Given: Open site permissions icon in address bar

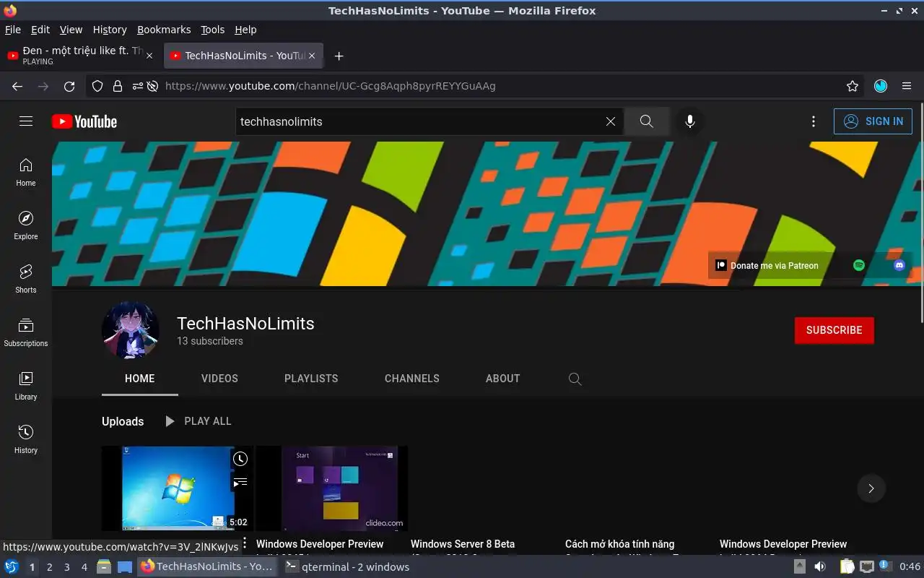Looking at the screenshot, I should click(x=137, y=86).
